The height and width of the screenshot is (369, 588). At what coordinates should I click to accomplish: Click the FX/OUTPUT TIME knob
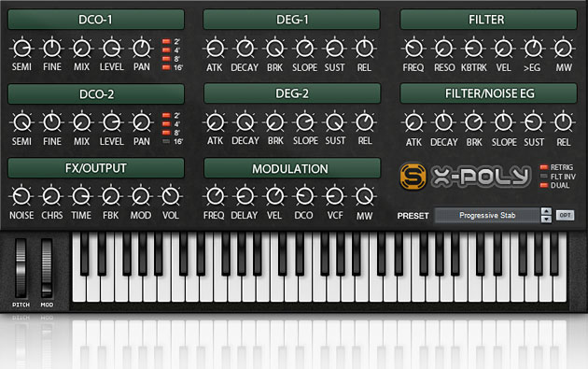click(81, 196)
